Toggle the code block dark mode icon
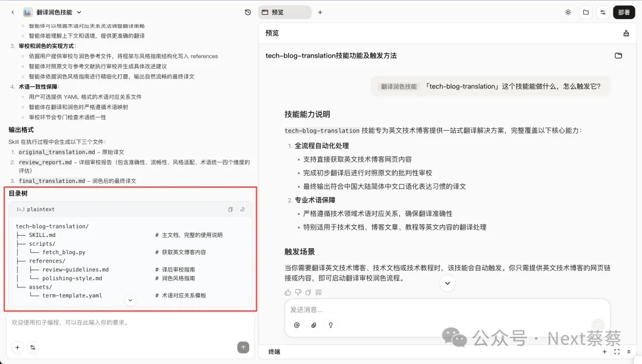Image resolution: width=642 pixels, height=364 pixels. pyautogui.click(x=243, y=209)
